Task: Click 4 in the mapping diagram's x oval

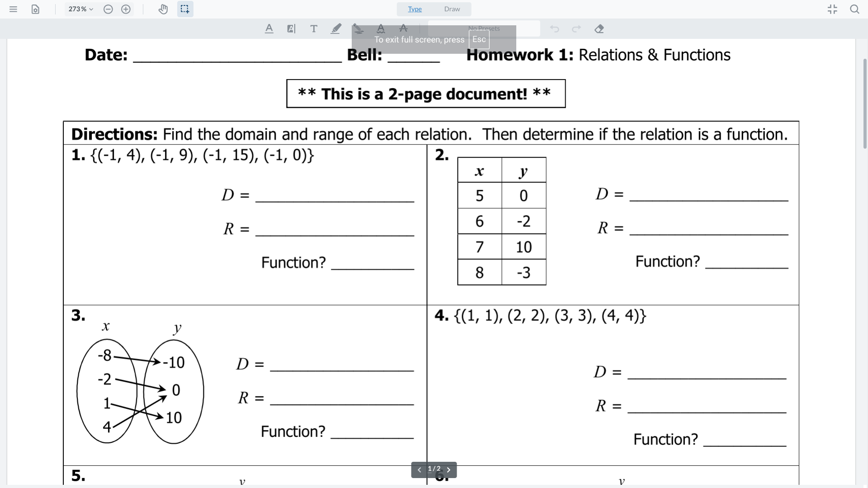Action: (x=107, y=427)
